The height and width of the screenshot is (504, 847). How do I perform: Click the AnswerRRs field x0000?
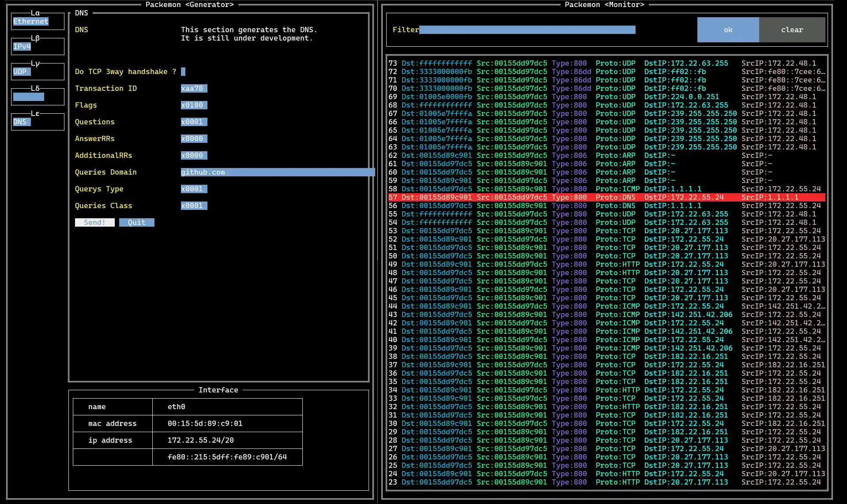[x=194, y=138]
